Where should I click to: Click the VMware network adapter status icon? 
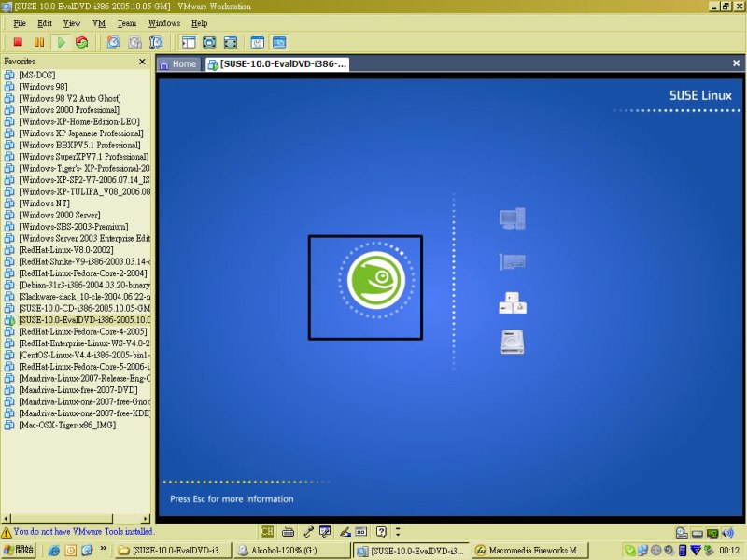point(712,533)
